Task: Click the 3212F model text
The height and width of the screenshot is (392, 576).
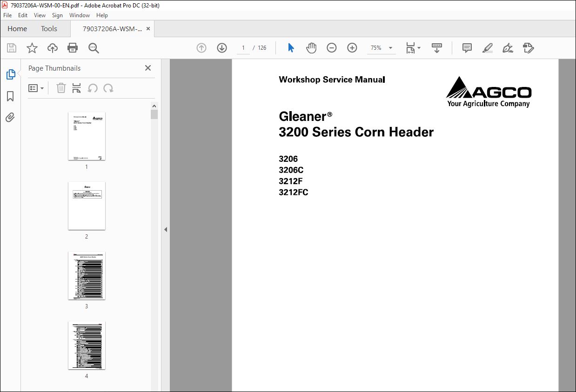Action: click(291, 181)
